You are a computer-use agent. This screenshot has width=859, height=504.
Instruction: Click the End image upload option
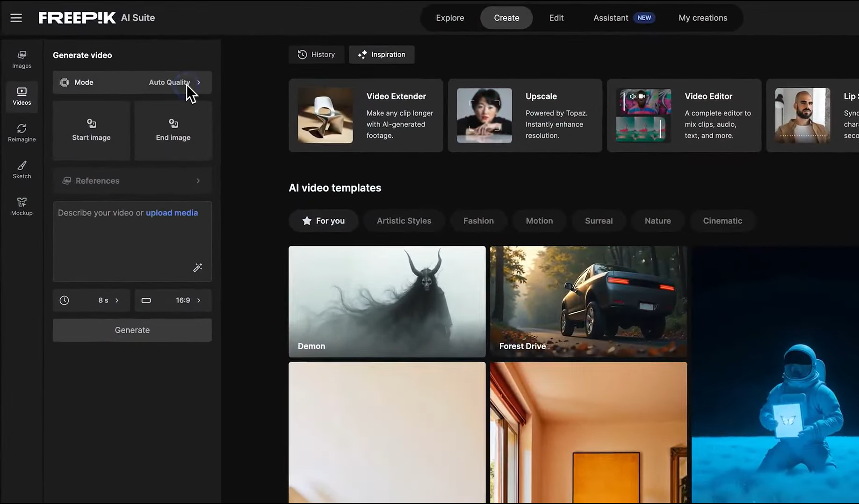[x=173, y=130]
